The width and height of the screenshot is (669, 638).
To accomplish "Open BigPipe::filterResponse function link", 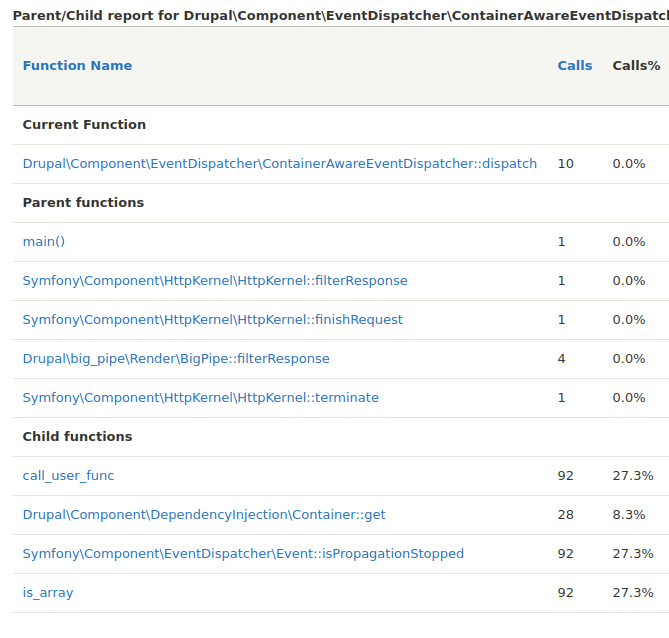I will tap(176, 359).
